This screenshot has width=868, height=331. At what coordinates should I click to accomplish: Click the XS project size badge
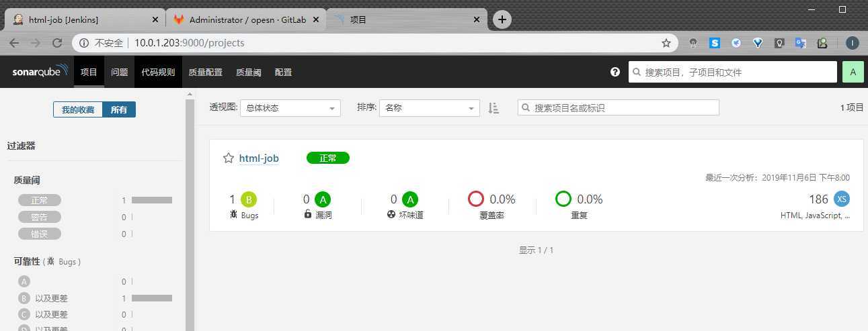(x=842, y=199)
